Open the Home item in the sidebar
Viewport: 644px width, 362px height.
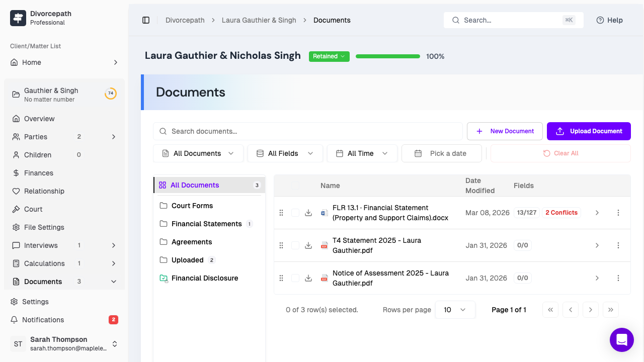(x=64, y=62)
